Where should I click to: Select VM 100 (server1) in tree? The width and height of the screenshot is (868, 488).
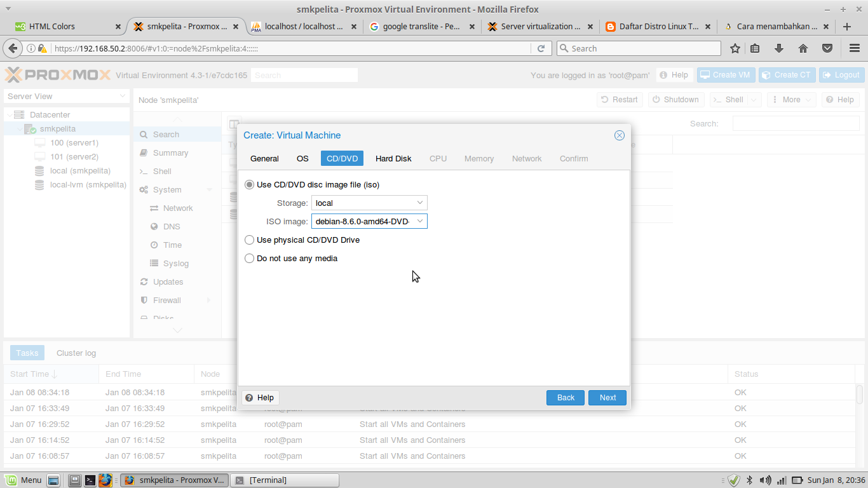pyautogui.click(x=74, y=143)
